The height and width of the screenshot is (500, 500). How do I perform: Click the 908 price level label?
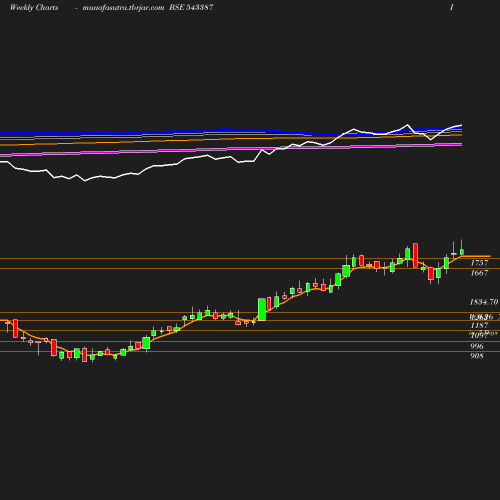(477, 356)
